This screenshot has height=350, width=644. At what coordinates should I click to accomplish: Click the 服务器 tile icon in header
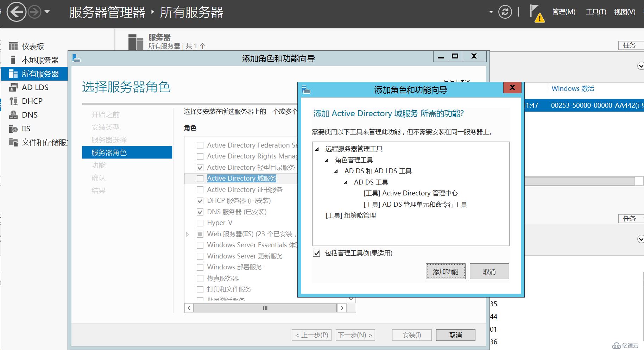135,42
